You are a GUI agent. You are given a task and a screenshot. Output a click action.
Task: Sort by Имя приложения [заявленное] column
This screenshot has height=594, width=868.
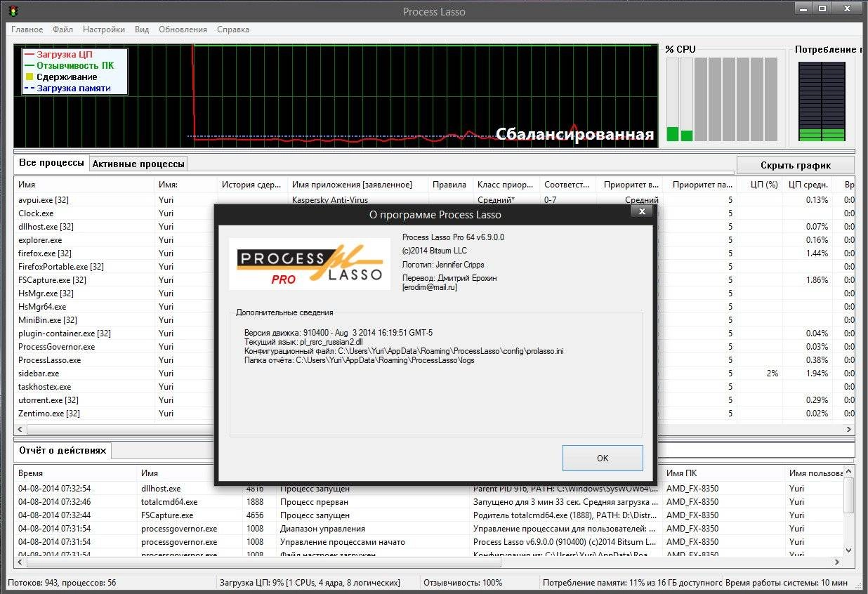point(358,185)
